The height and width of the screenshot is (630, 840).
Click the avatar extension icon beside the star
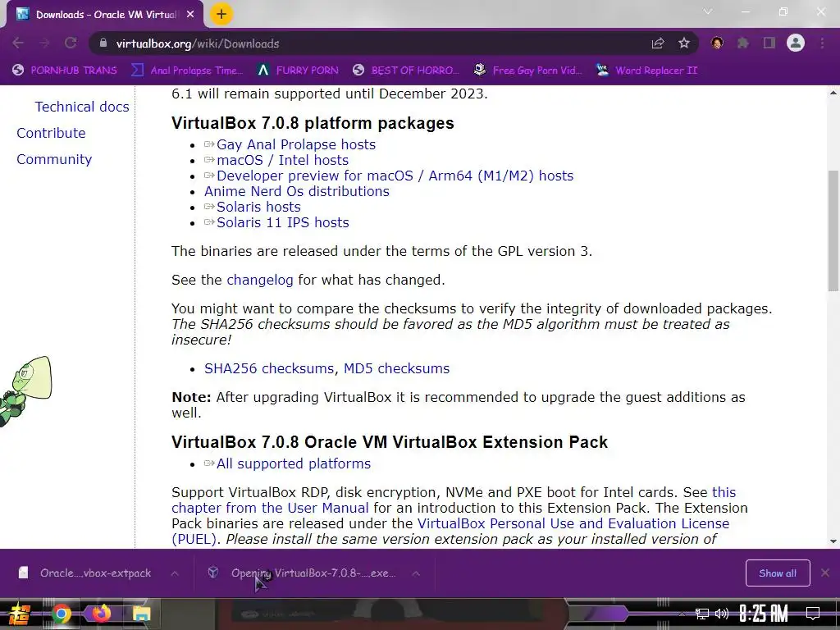(x=717, y=43)
